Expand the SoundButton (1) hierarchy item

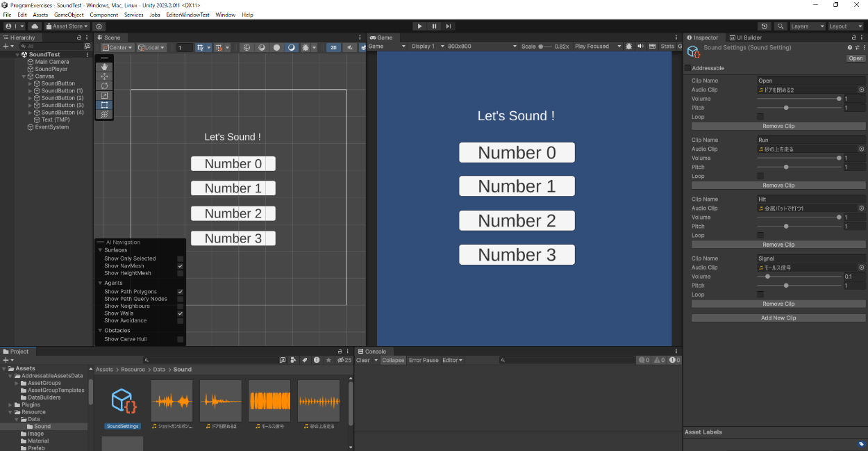point(30,91)
